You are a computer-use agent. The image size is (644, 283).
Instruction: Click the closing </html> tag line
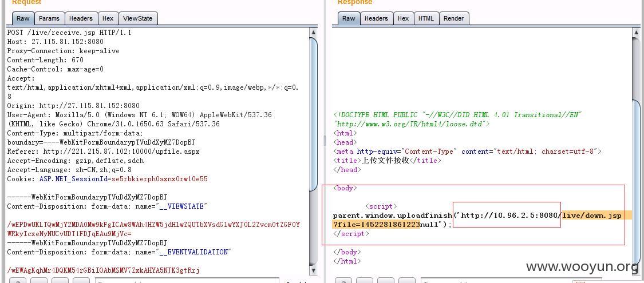click(x=347, y=261)
